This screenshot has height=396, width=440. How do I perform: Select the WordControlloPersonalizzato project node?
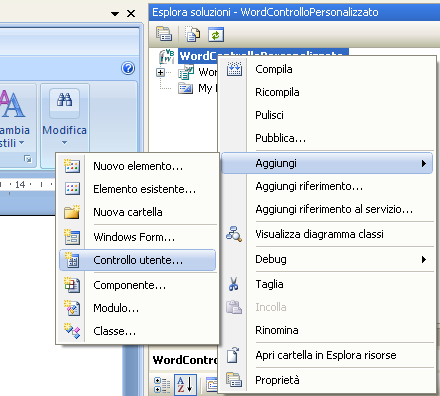pos(263,55)
